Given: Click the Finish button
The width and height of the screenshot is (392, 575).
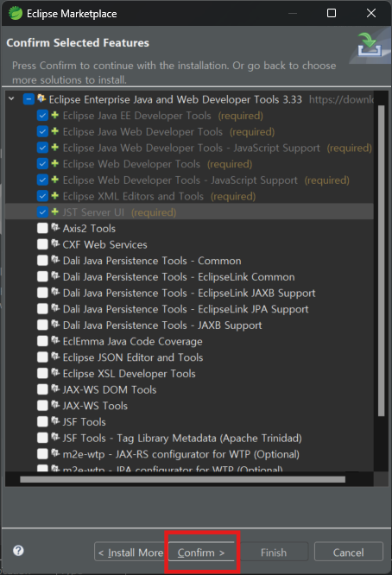Looking at the screenshot, I should [x=274, y=552].
